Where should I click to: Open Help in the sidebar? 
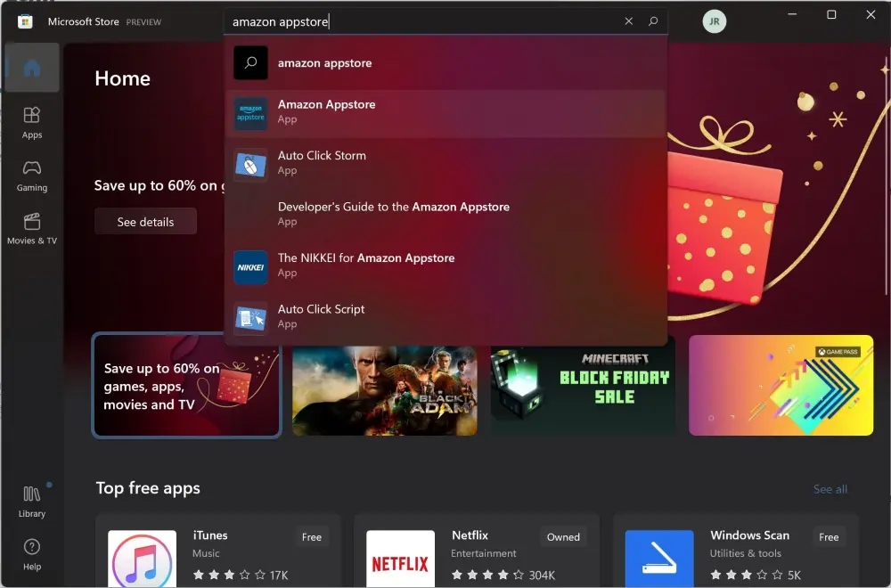(32, 554)
